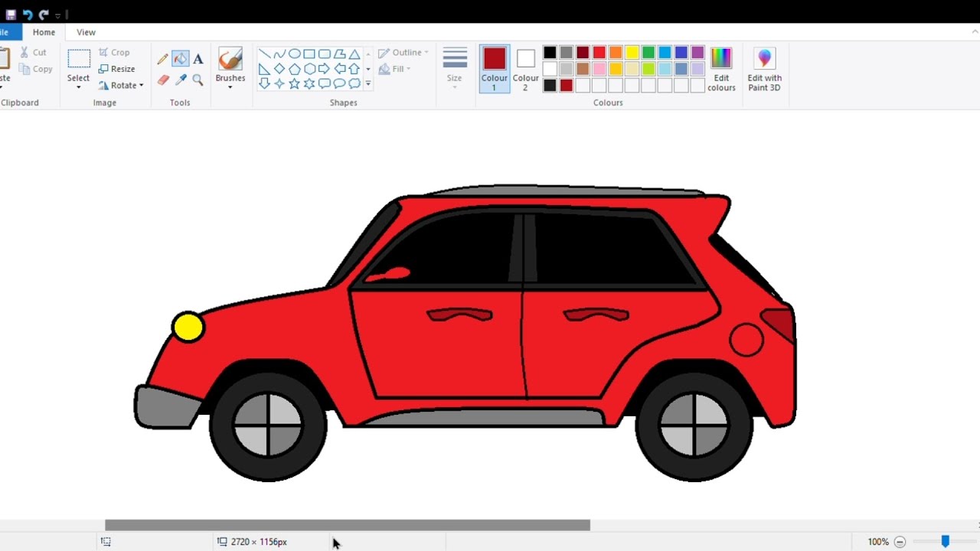
Task: Switch to the Home tab
Action: click(44, 32)
